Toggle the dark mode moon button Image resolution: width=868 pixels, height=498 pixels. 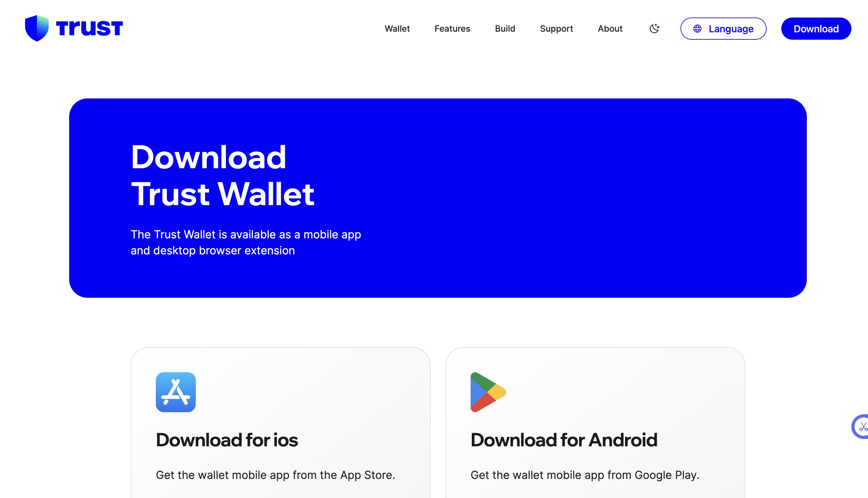[x=654, y=29]
